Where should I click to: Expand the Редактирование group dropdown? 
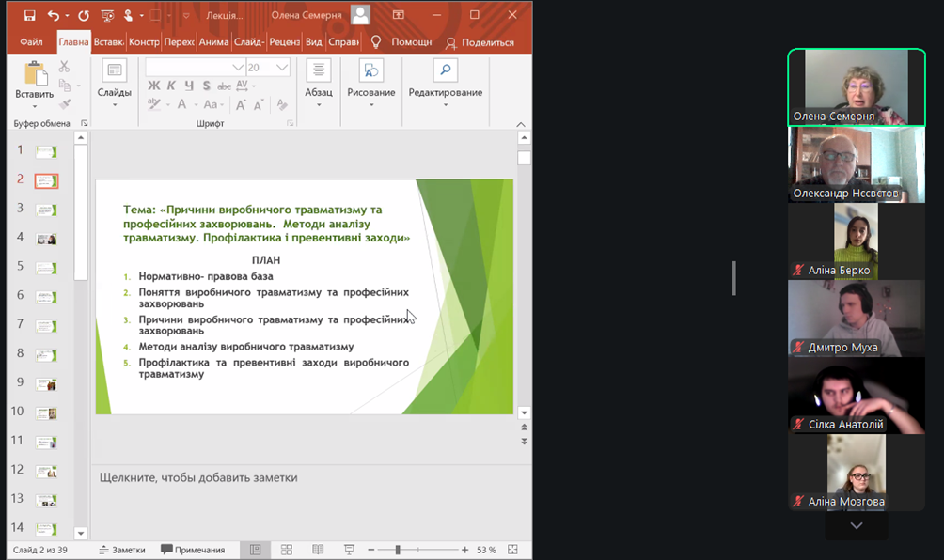[445, 104]
